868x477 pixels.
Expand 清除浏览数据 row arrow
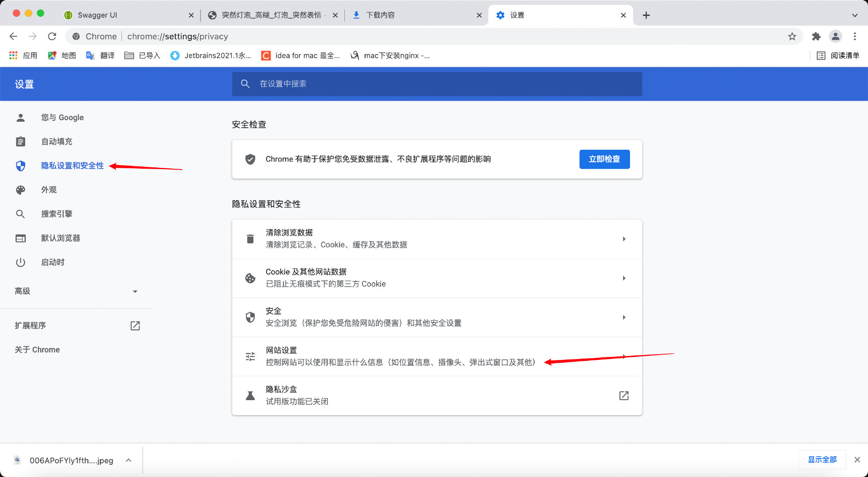pos(624,239)
